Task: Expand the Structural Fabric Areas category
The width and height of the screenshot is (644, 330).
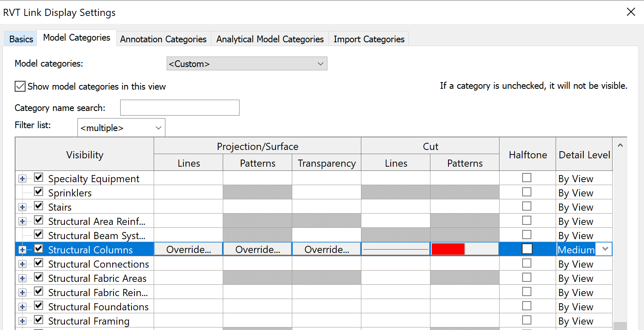Action: pos(22,278)
